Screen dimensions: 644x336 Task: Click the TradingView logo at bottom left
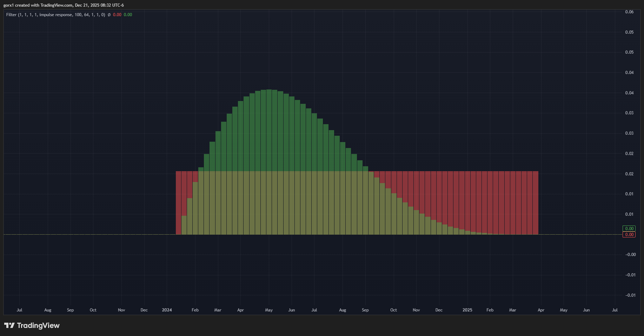pyautogui.click(x=32, y=325)
